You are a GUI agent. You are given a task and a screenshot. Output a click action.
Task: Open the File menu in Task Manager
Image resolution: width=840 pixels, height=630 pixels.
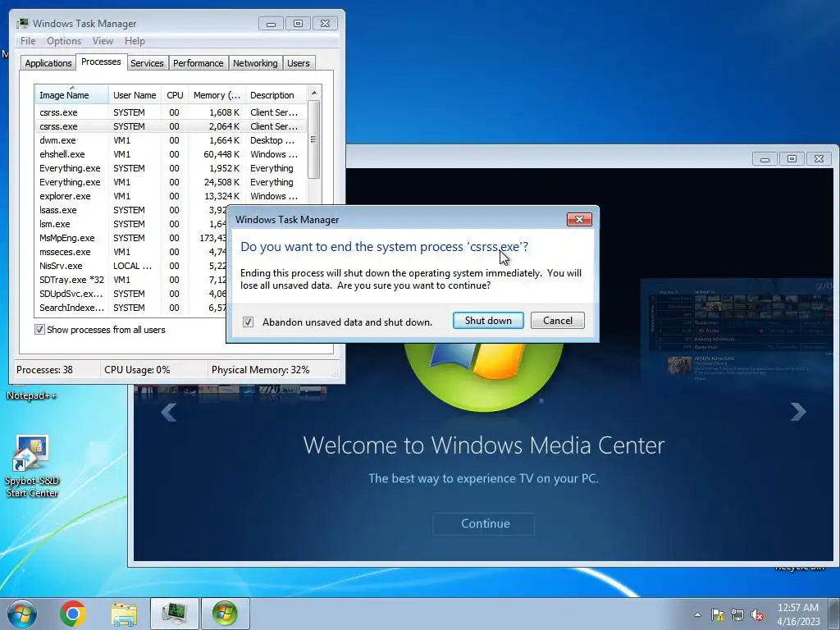point(28,41)
